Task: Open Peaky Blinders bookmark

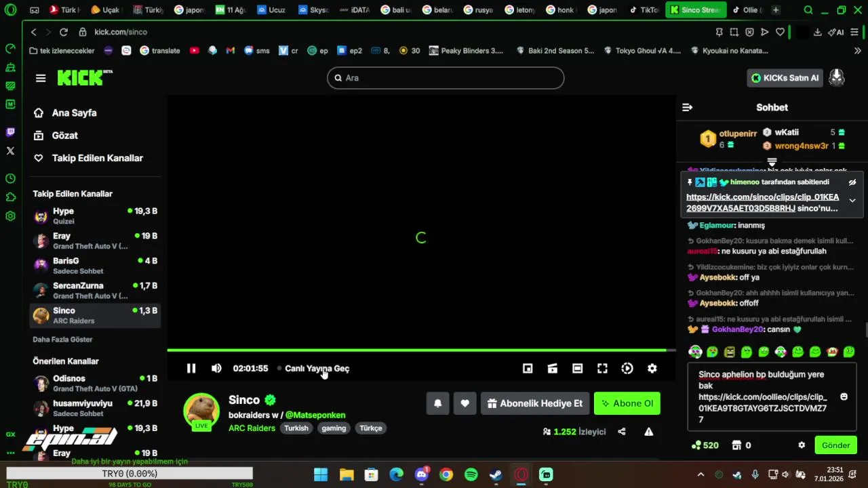Action: (467, 50)
